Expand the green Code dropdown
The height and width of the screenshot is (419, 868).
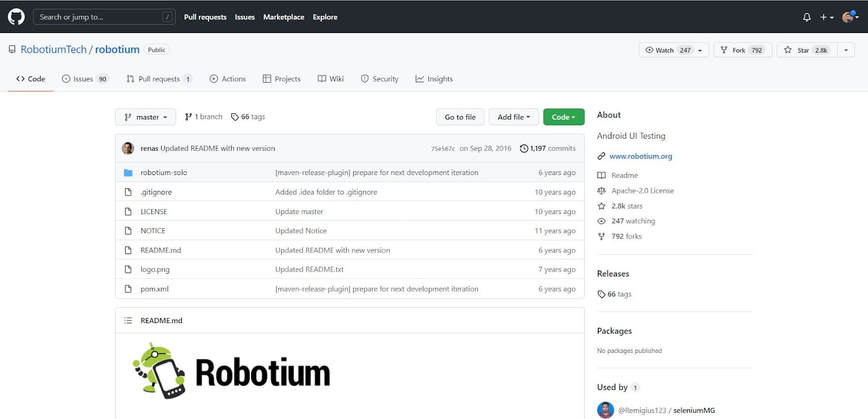(563, 117)
